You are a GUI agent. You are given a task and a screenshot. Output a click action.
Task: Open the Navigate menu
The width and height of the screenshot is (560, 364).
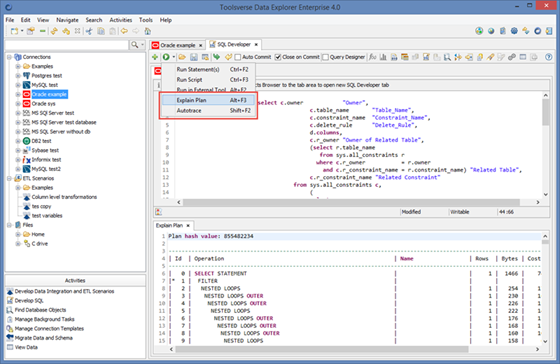tap(67, 20)
